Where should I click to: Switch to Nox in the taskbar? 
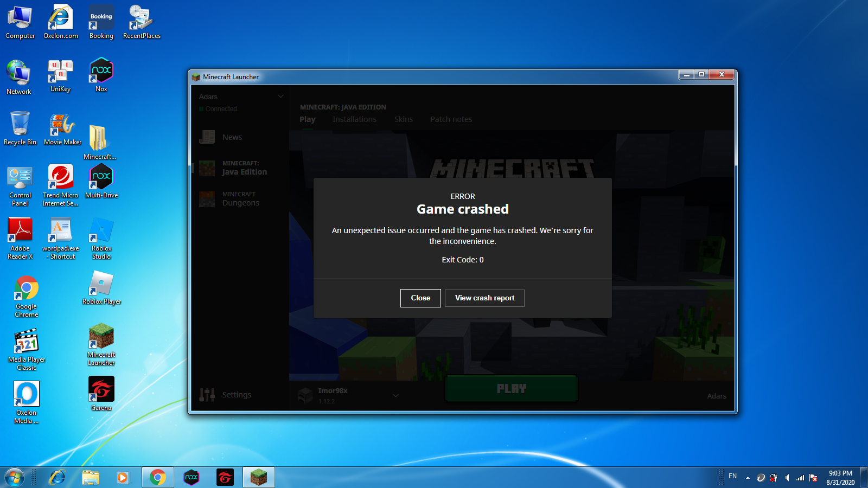coord(192,478)
